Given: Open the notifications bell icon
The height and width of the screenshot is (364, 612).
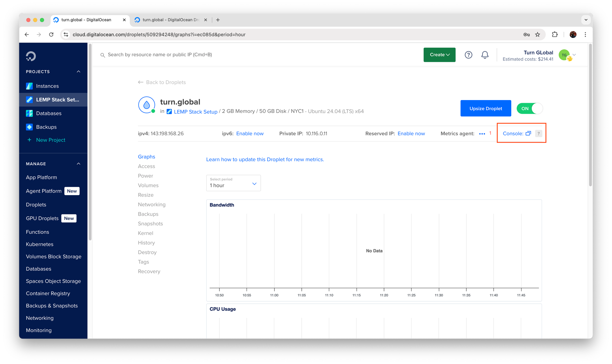Looking at the screenshot, I should [485, 55].
